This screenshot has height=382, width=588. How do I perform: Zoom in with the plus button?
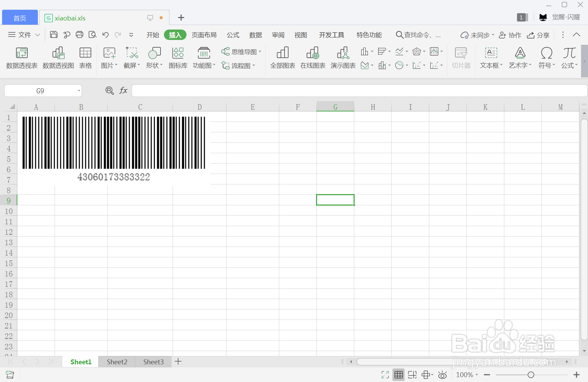tap(577, 375)
